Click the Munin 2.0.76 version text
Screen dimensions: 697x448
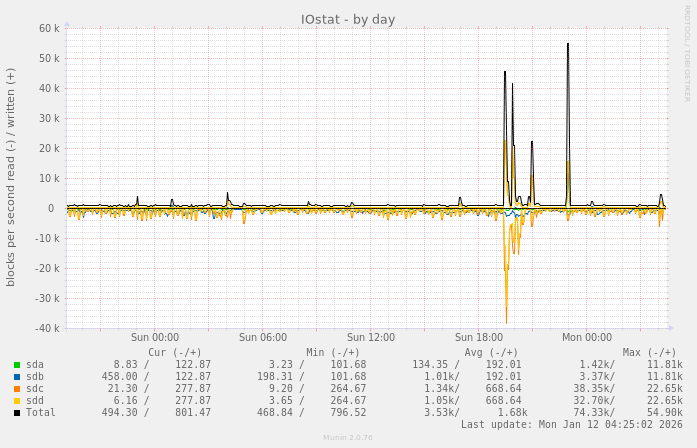tap(348, 437)
